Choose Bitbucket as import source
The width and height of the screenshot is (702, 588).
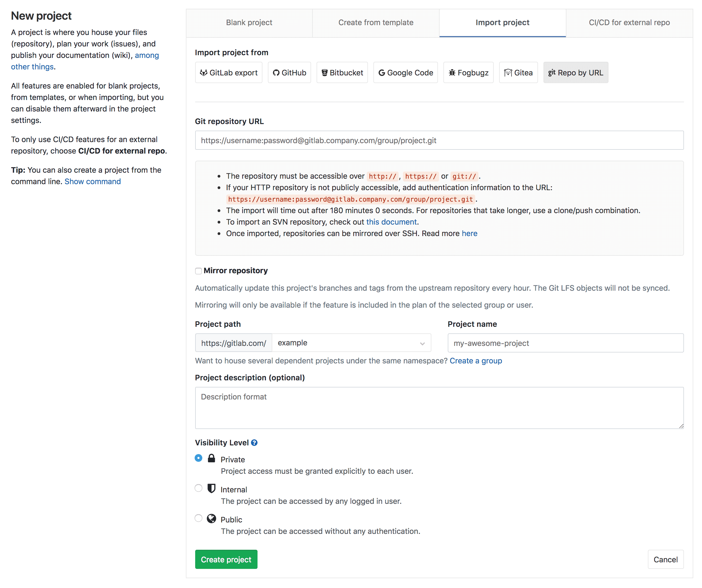tap(342, 72)
